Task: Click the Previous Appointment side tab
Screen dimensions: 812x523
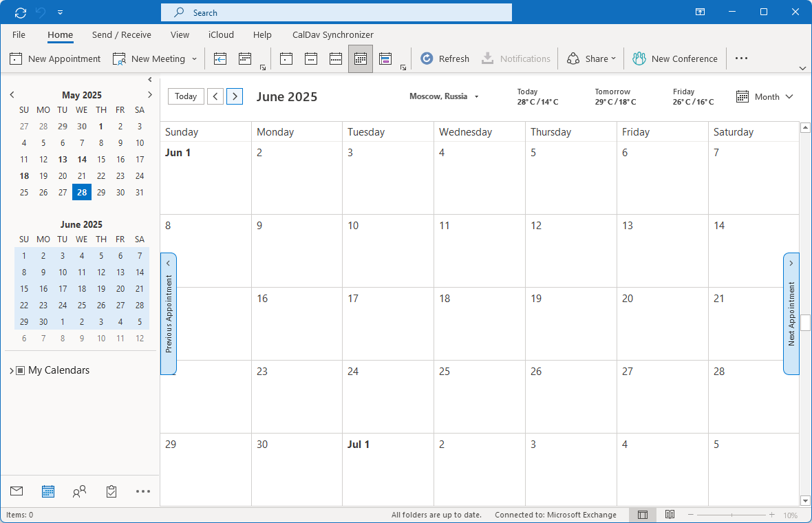Action: (169, 313)
